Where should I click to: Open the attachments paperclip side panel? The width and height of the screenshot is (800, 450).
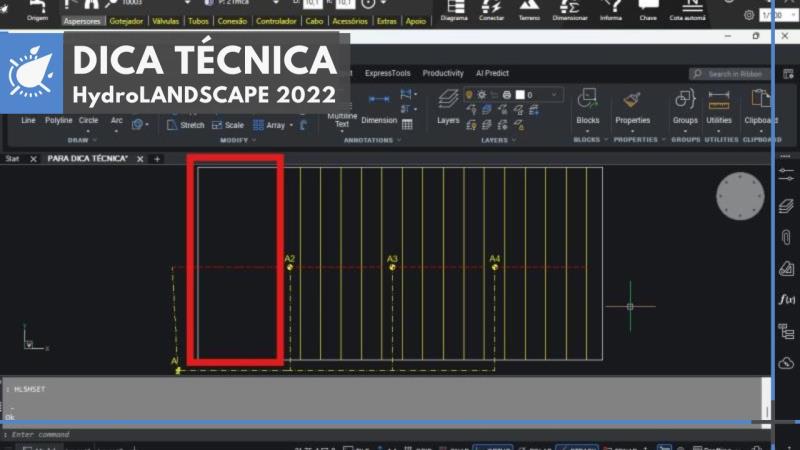pyautogui.click(x=786, y=237)
